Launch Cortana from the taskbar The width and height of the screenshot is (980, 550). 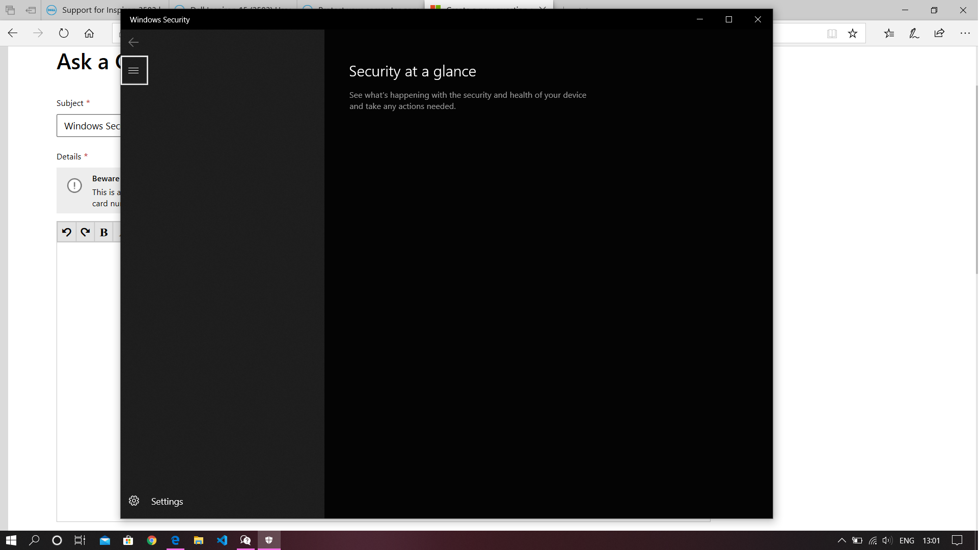coord(57,540)
